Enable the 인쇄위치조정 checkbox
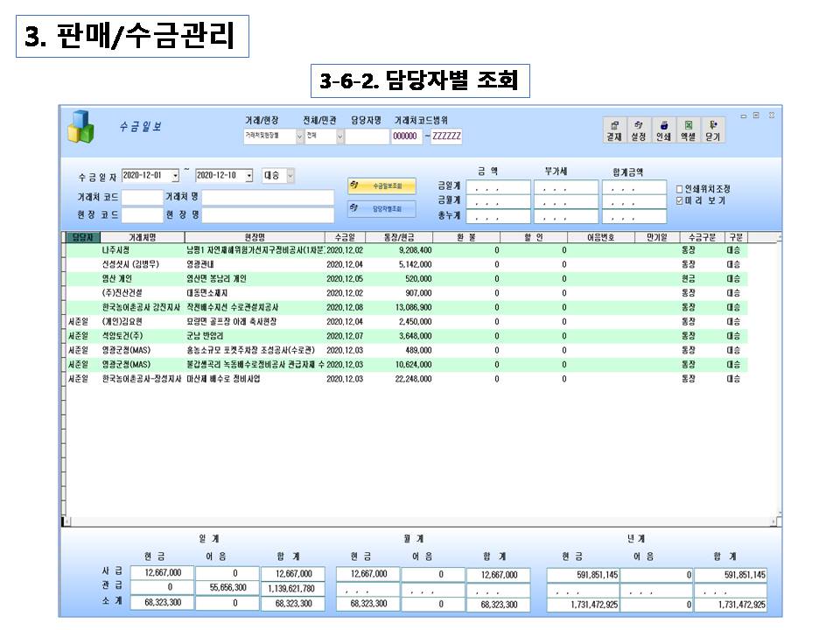 [679, 189]
